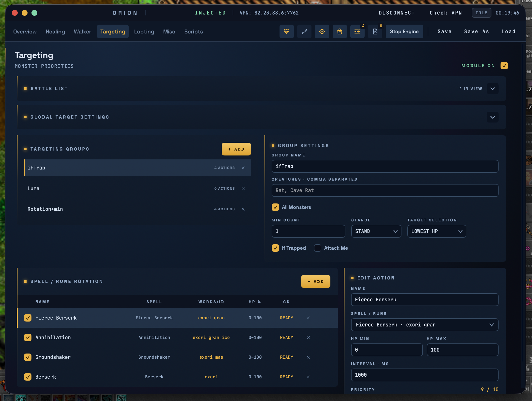Expand the Global Target Settings chevron

coord(493,117)
